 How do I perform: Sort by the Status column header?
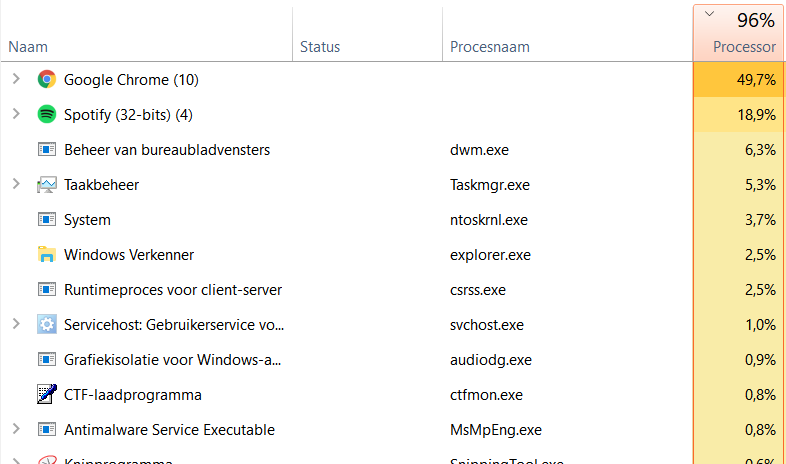[x=320, y=47]
